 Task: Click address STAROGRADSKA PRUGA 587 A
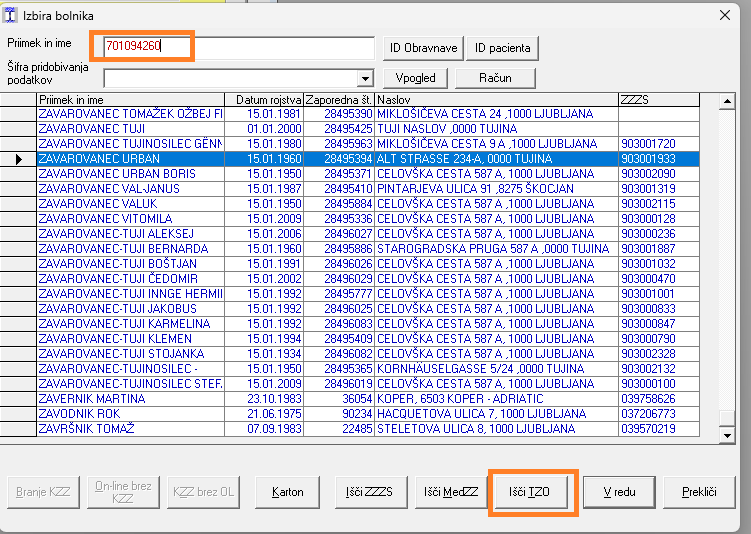493,249
